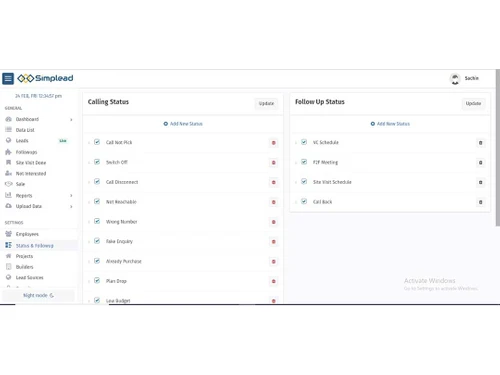Viewport: 500px width, 375px height.
Task: Click the Dashboard sidebar icon
Action: tap(9, 119)
